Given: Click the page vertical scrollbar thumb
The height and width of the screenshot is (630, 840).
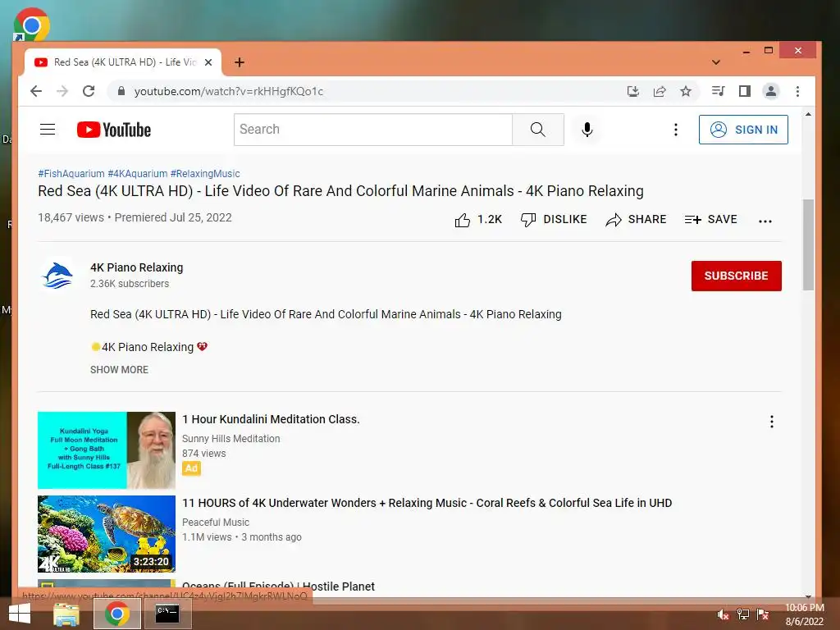Looking at the screenshot, I should coord(808,244).
